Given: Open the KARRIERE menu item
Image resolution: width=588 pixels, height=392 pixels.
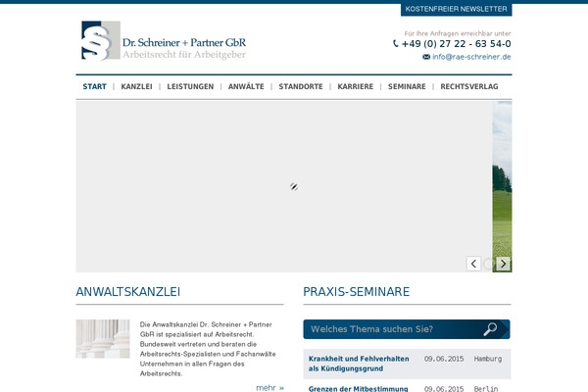Looking at the screenshot, I should 355,86.
